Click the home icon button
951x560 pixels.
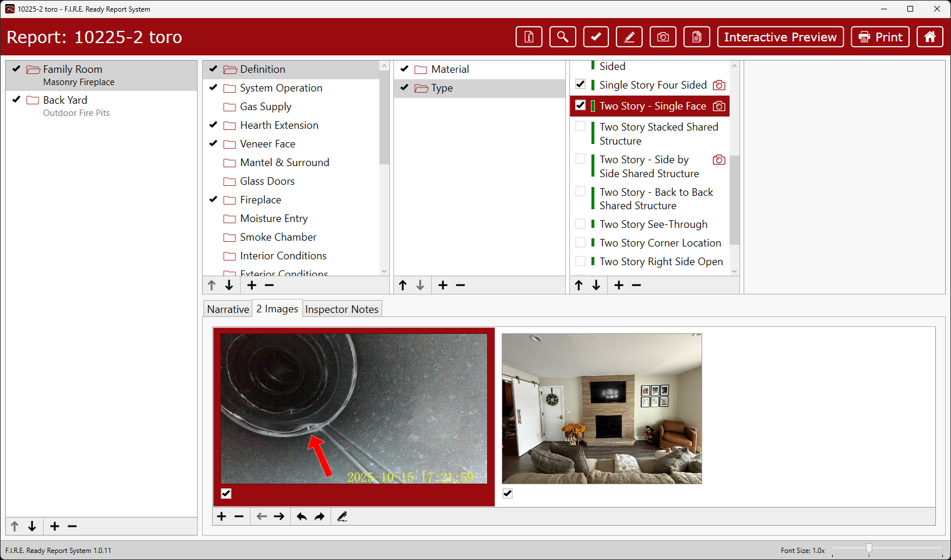coord(929,37)
